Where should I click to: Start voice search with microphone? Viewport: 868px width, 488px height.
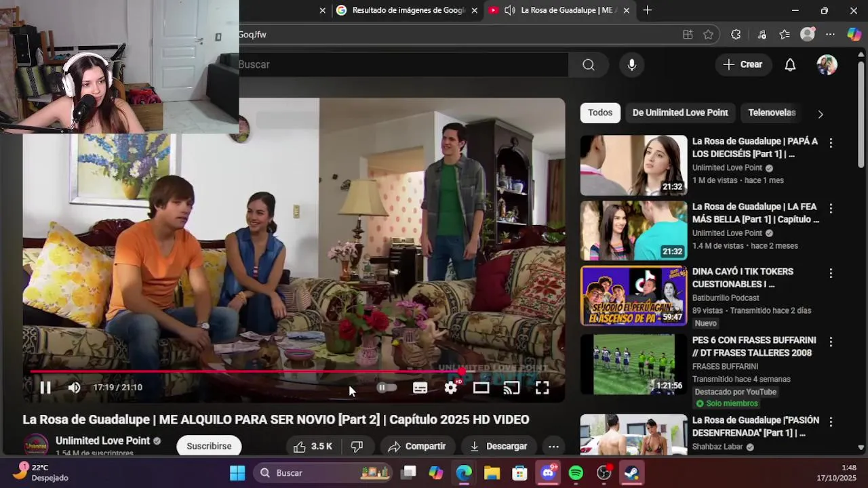point(631,64)
